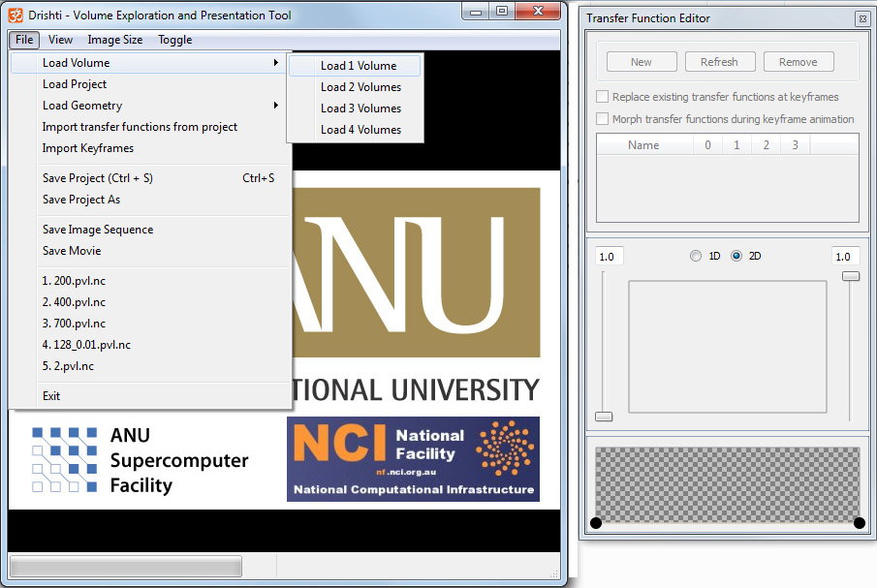The height and width of the screenshot is (588, 877).
Task: Click the left vertical slider handle
Action: (604, 417)
